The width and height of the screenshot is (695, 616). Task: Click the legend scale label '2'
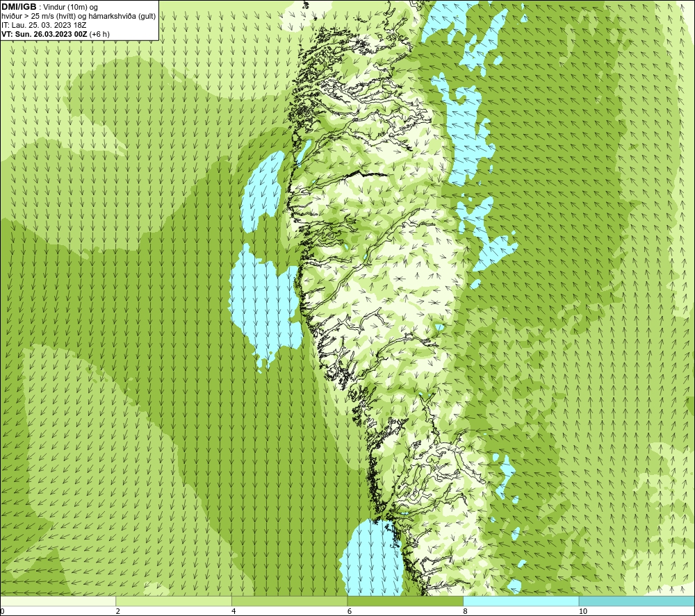pos(118,611)
